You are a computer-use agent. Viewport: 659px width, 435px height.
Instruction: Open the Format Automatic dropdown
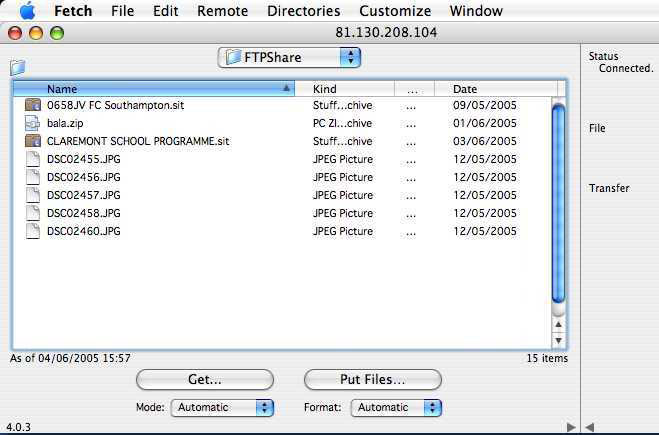(396, 408)
